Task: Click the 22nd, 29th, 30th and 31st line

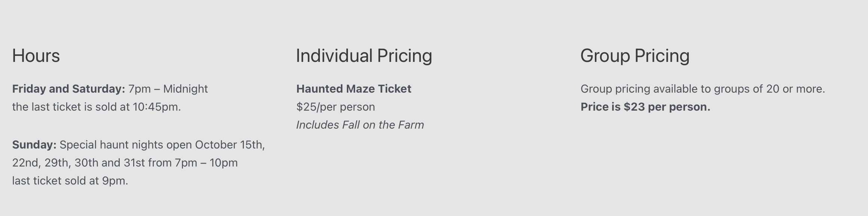Action: tap(125, 163)
